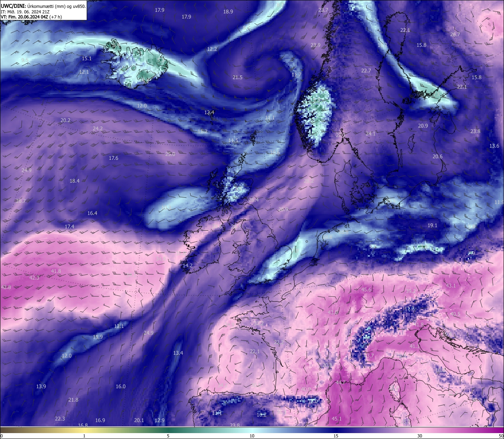The height and width of the screenshot is (439, 504).
Task: Click the 16.0 map value
Action: [x=120, y=387]
